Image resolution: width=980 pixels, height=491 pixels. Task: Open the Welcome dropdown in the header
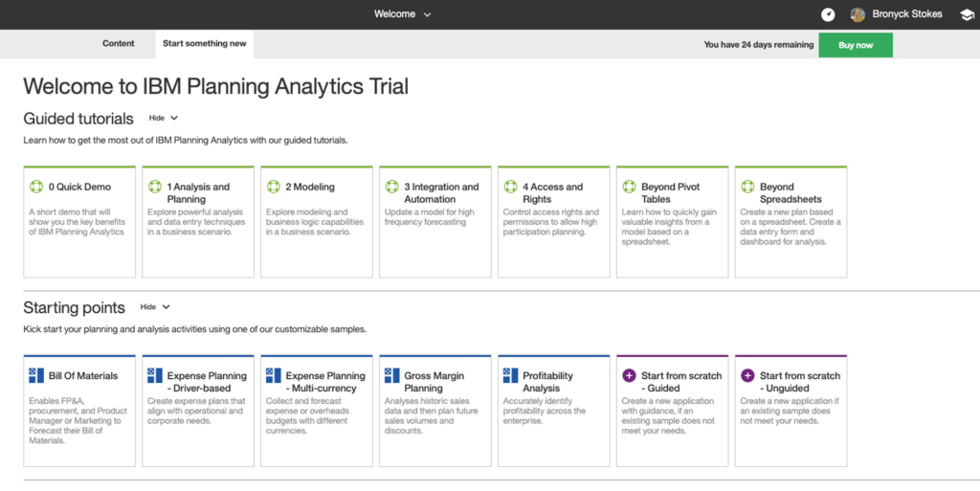[x=403, y=14]
